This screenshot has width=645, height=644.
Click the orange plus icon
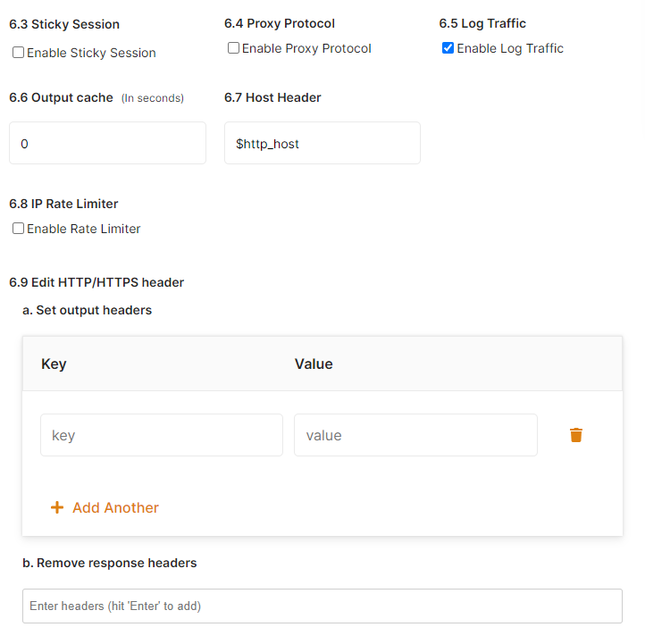tap(57, 507)
